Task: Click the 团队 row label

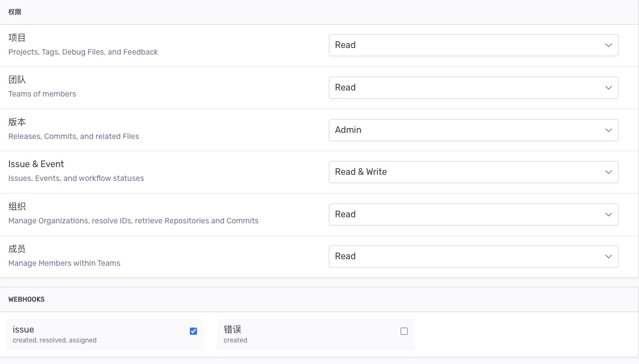Action: [17, 80]
